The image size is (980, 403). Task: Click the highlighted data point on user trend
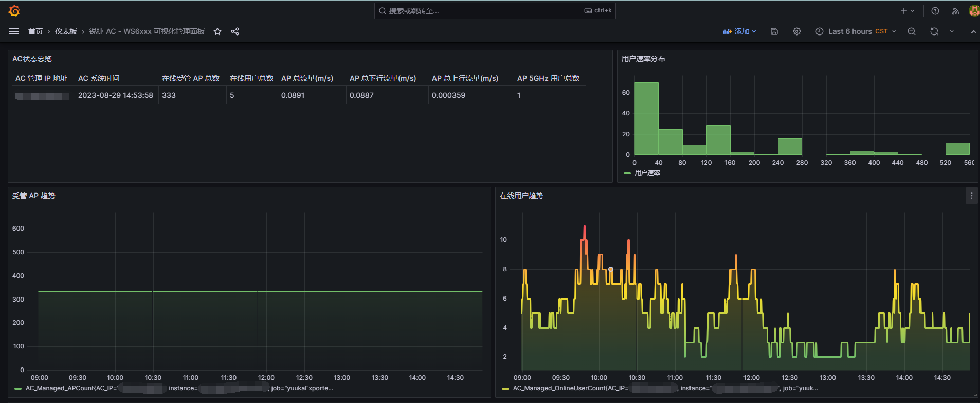click(x=611, y=269)
